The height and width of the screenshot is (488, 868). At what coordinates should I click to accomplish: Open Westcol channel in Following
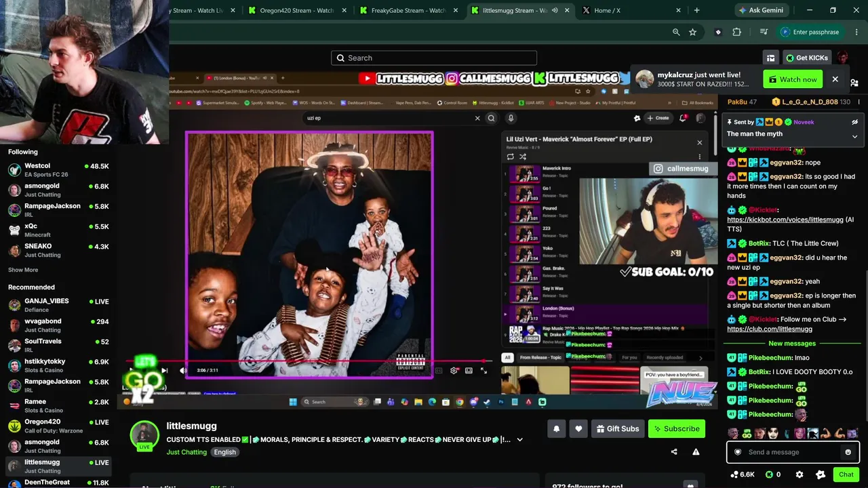[58, 170]
